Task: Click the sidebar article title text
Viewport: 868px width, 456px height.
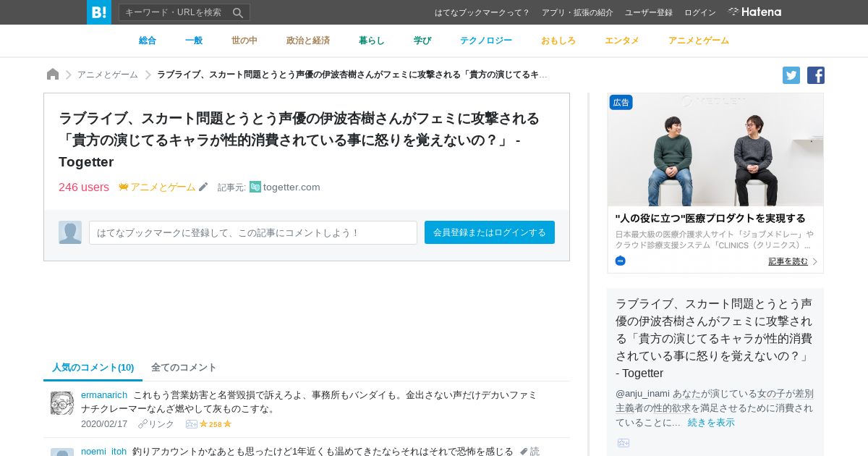Action: tap(715, 338)
